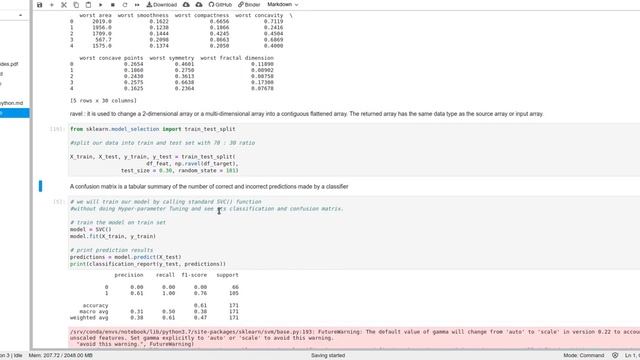Click the blue collapser bar beside the confusion matrix cell

point(40,186)
